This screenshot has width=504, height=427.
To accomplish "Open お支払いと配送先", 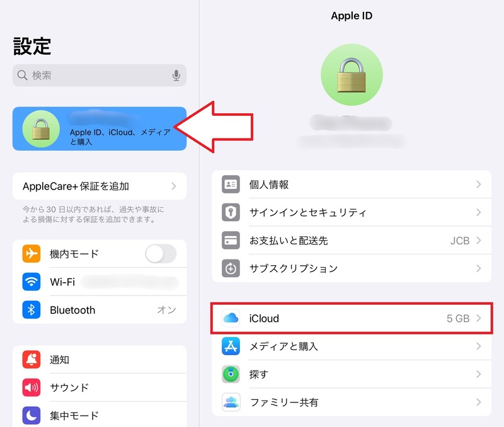I will tap(352, 241).
